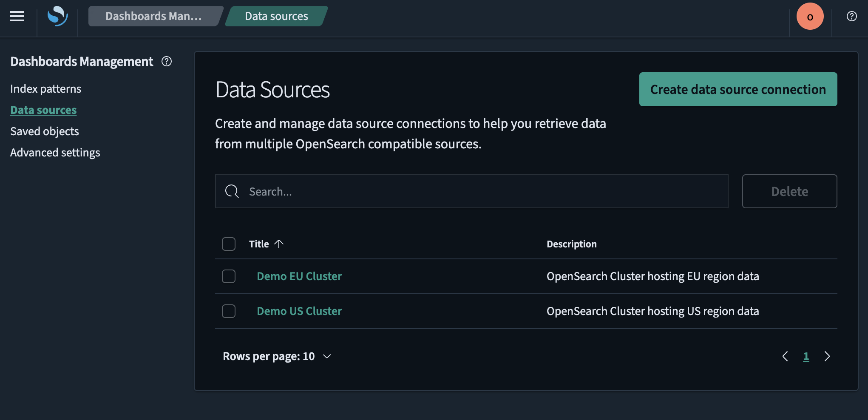The height and width of the screenshot is (420, 868).
Task: Open Saved objects in sidebar
Action: pos(45,131)
